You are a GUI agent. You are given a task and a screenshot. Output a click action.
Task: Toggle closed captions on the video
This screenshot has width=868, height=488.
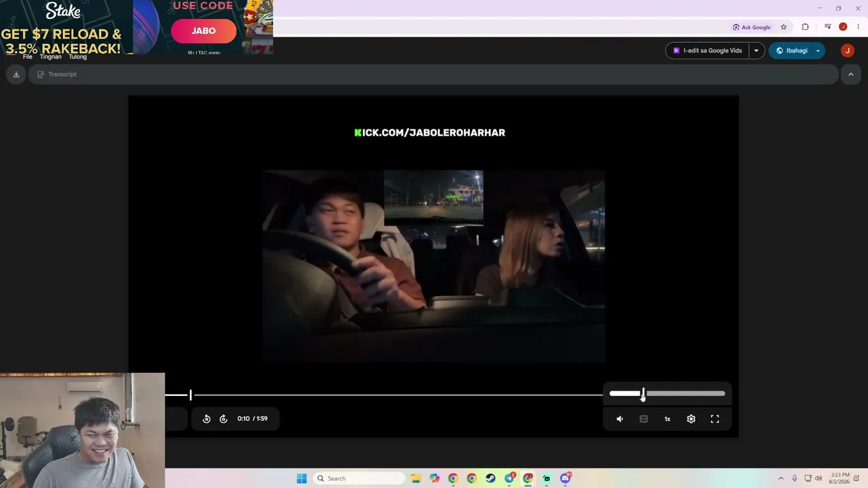(x=644, y=419)
